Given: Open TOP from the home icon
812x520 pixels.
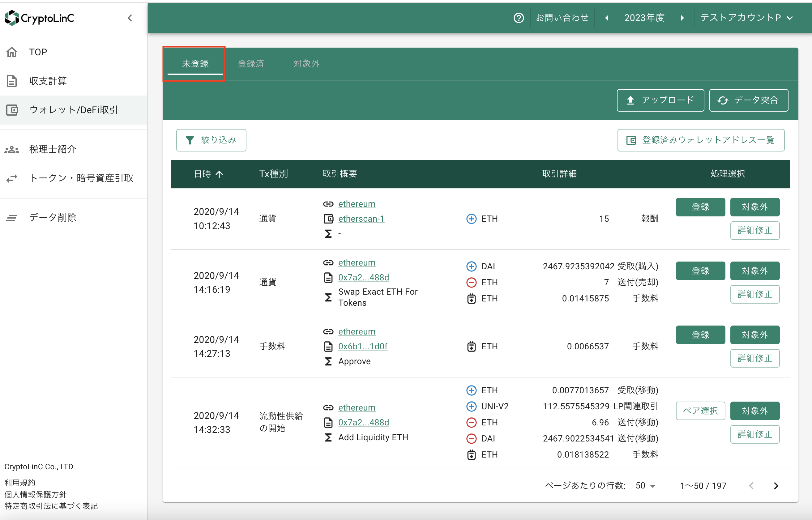Looking at the screenshot, I should (12, 52).
